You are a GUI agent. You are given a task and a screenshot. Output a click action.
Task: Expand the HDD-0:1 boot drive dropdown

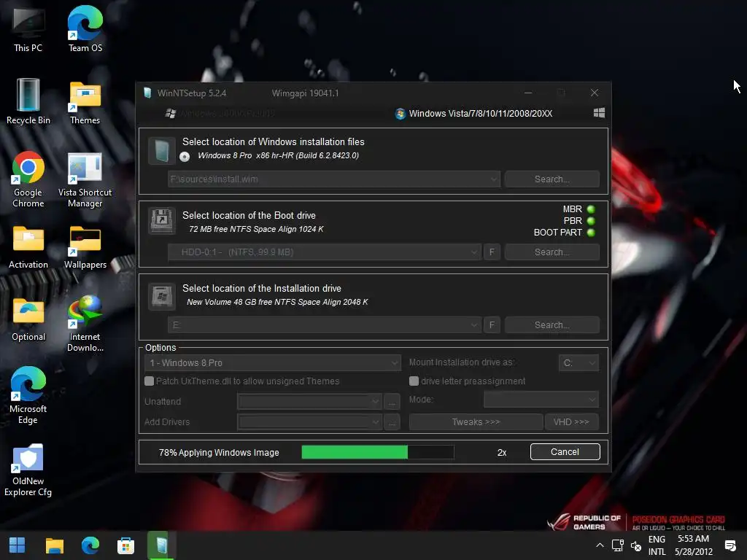[474, 252]
